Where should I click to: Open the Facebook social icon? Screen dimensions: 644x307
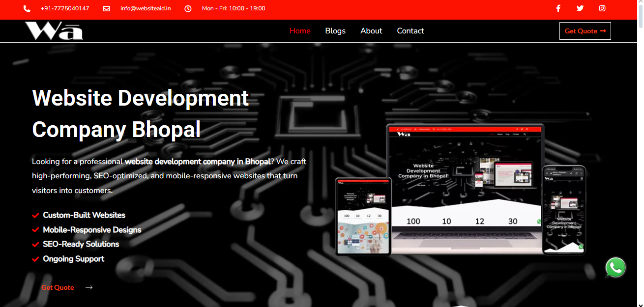(558, 8)
